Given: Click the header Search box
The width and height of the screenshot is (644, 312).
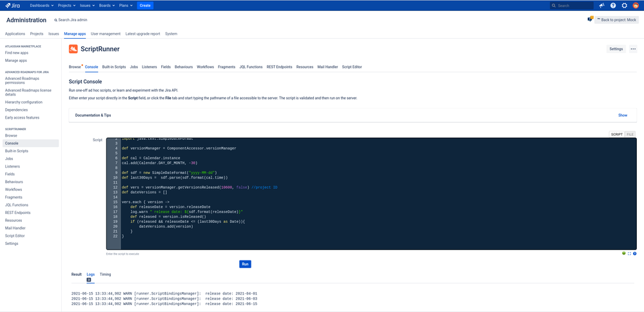Looking at the screenshot, I should [x=572, y=6].
